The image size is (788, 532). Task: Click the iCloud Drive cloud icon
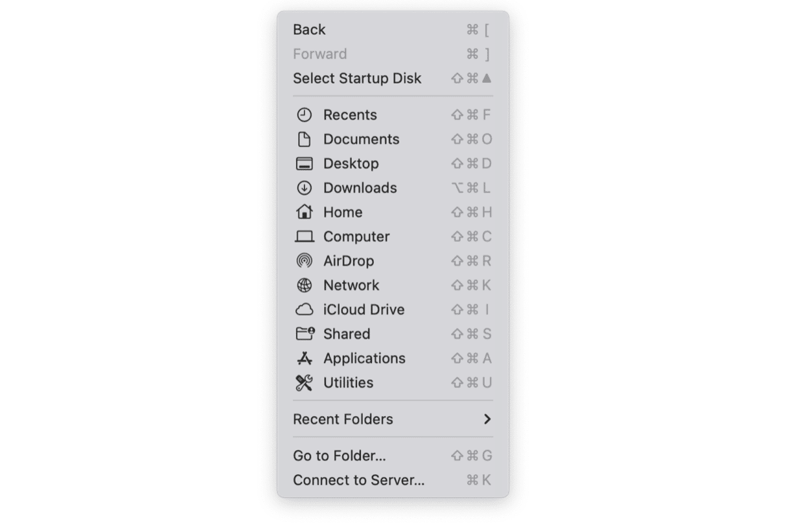tap(304, 310)
